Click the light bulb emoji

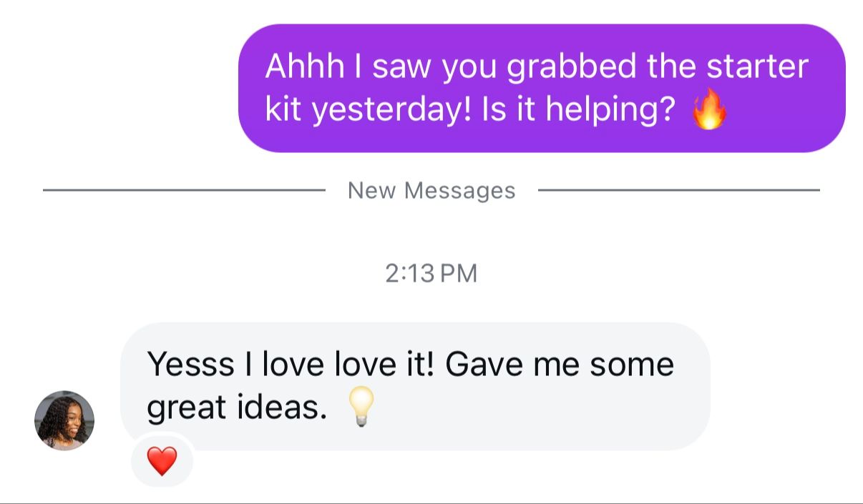click(x=361, y=407)
